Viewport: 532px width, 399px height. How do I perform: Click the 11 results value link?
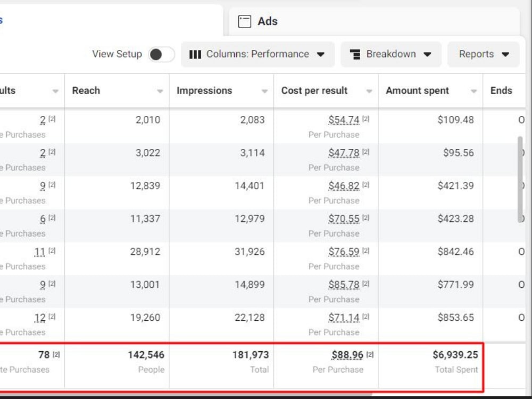tap(40, 252)
